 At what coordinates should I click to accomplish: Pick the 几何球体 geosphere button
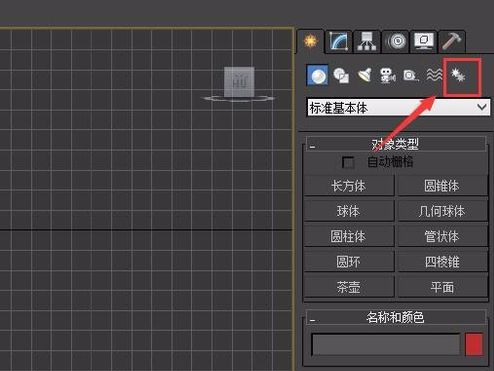click(442, 211)
